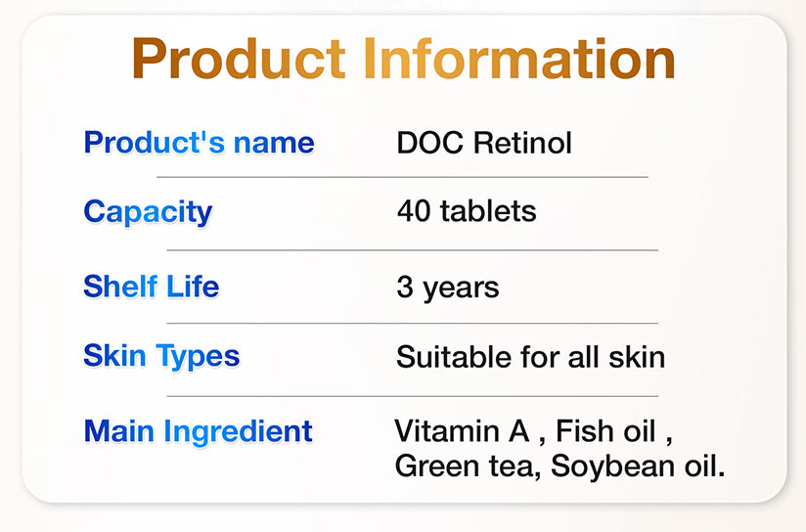The height and width of the screenshot is (532, 806).
Task: Click the 'Skin Types' label
Action: 161,356
